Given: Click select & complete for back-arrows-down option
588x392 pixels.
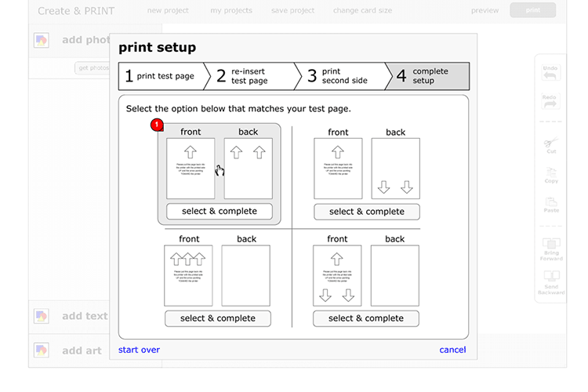Looking at the screenshot, I should (367, 212).
